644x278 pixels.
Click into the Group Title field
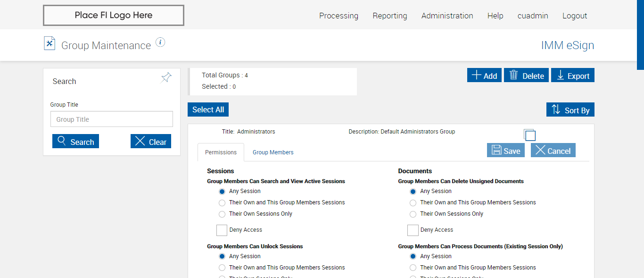[x=112, y=119]
